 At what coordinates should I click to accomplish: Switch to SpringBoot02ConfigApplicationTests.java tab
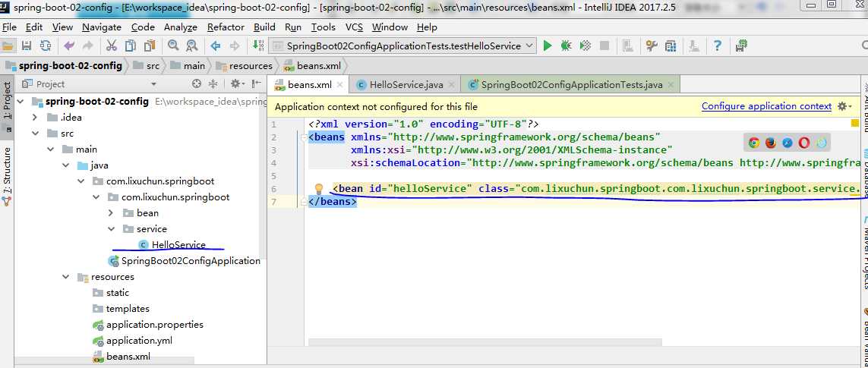pos(571,85)
